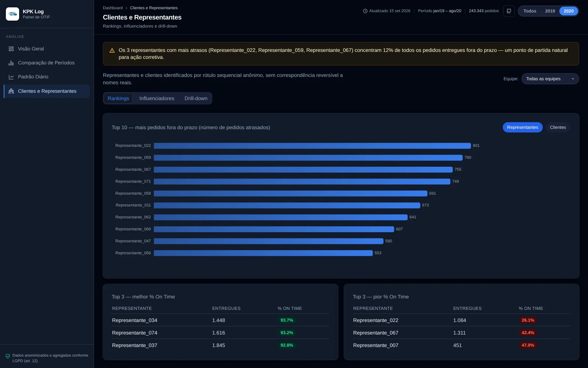The width and height of the screenshot is (588, 368).
Task: Click Representante_034 in the best On Time table
Action: click(x=135, y=320)
